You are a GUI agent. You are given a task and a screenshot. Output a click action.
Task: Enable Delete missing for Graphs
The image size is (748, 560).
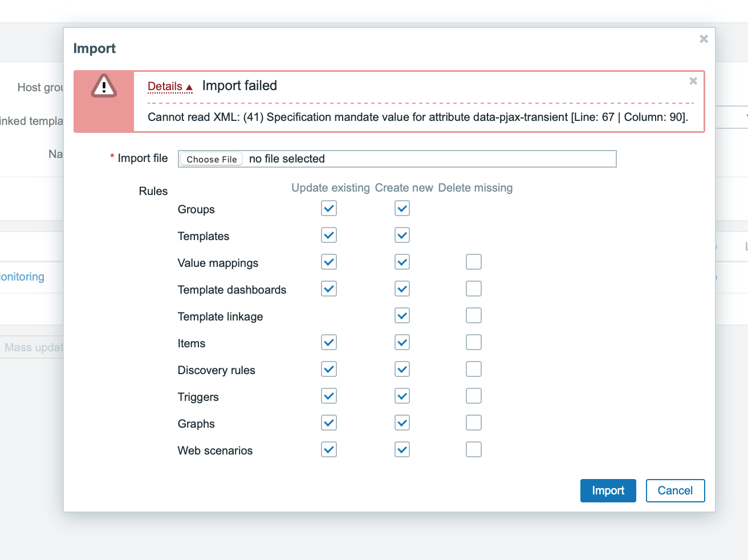tap(473, 423)
